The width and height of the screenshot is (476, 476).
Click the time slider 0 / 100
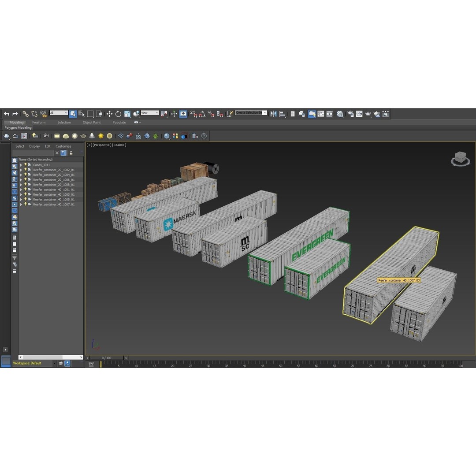[107, 358]
